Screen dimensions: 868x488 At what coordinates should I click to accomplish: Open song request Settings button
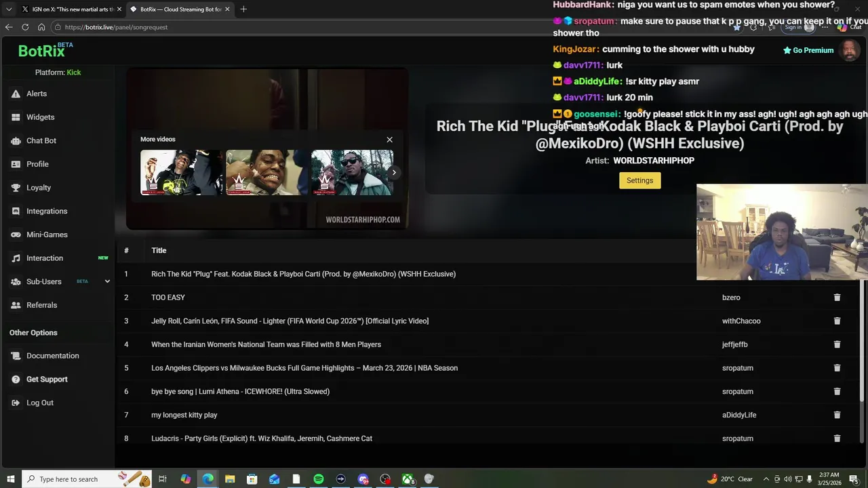coord(639,180)
